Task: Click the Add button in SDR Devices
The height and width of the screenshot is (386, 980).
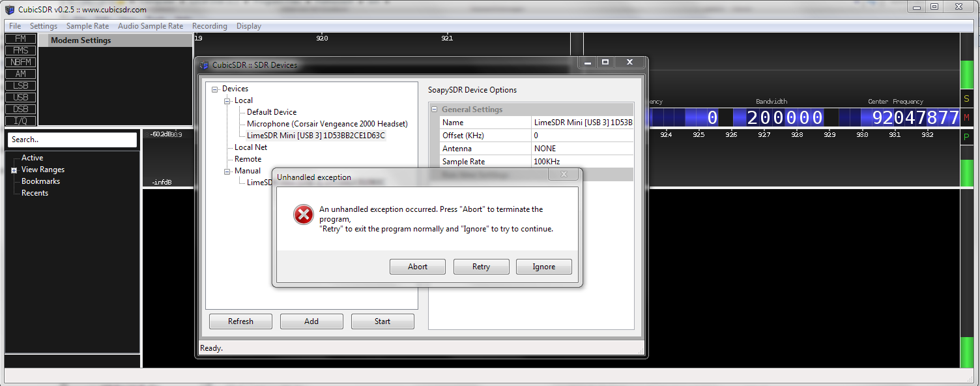Action: coord(311,321)
